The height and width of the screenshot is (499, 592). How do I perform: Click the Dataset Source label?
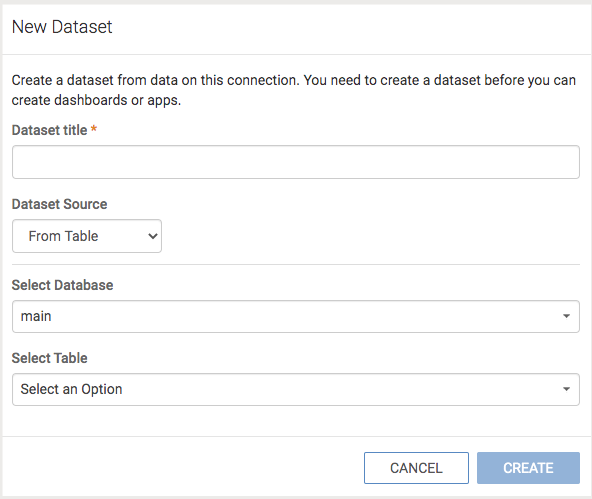coord(59,204)
